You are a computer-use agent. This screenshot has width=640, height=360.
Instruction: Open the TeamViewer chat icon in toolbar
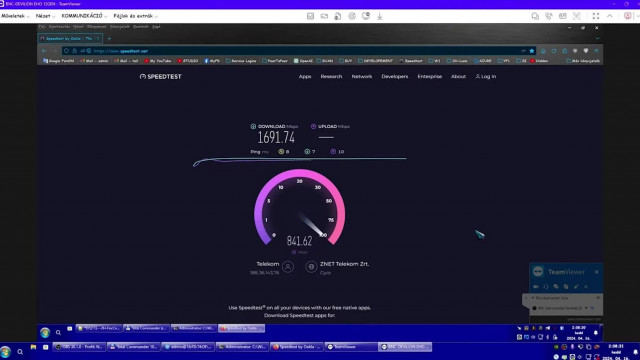[535, 16]
